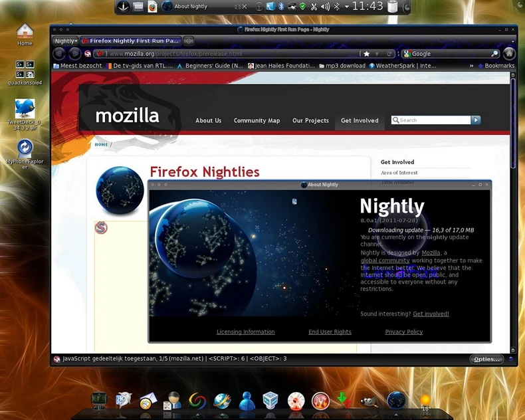This screenshot has width=525, height=420.
Task: Expand the system tray hidden icons arrow
Action: 346,7
